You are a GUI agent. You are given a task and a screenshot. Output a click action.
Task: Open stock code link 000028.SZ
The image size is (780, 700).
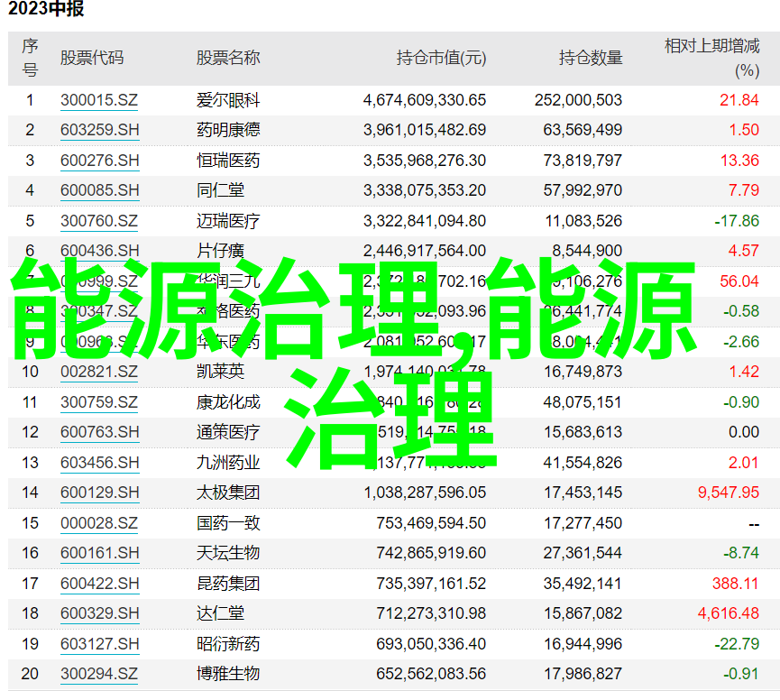[99, 523]
